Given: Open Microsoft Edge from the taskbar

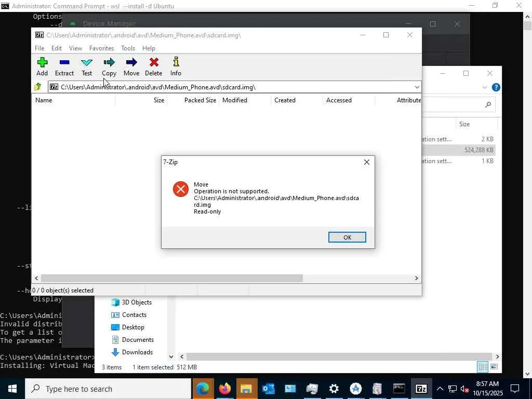Looking at the screenshot, I should [203, 389].
